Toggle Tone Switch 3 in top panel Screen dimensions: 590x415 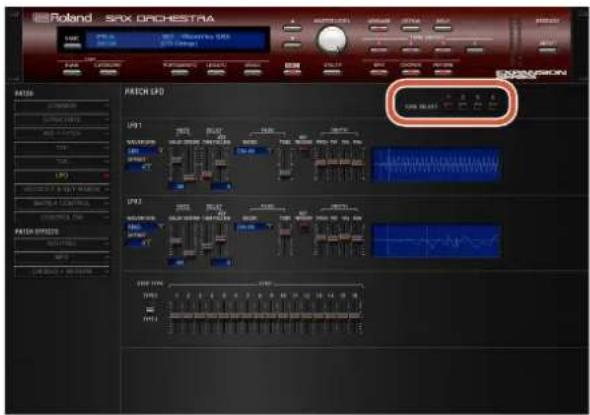pyautogui.click(x=442, y=50)
